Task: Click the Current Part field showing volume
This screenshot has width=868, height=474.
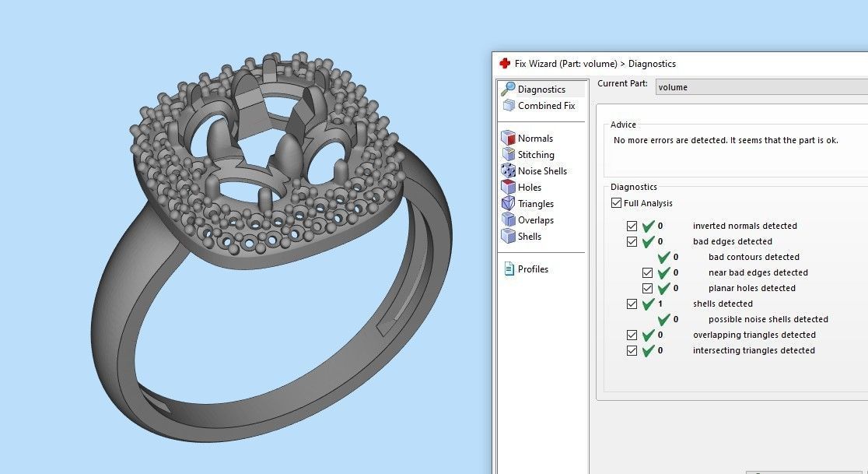Action: [761, 87]
